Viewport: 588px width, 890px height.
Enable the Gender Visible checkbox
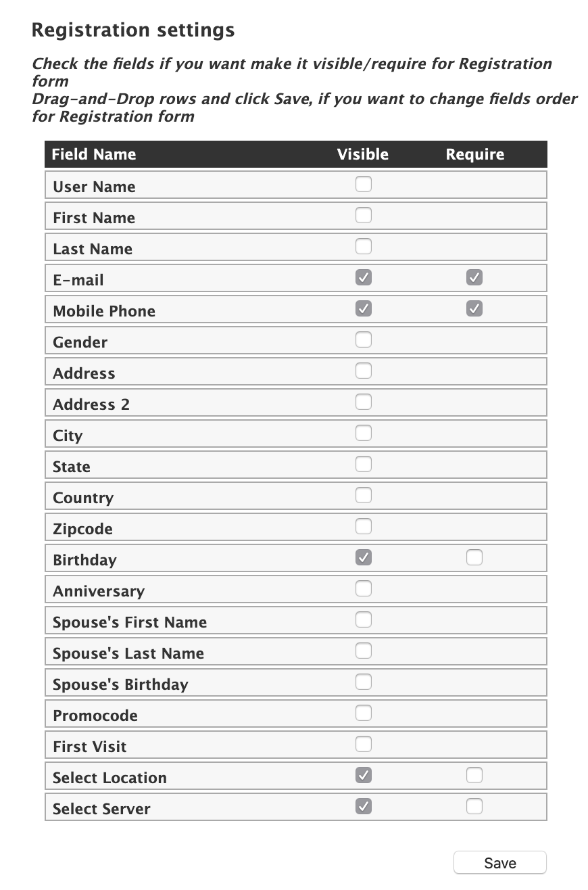[x=363, y=339]
